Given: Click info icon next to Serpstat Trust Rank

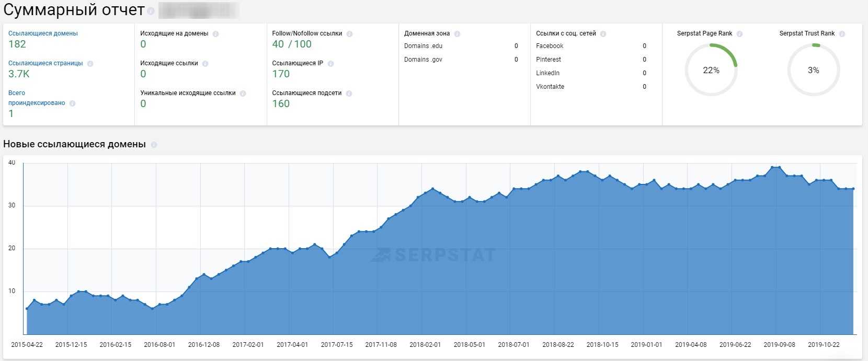Looking at the screenshot, I should (x=842, y=34).
